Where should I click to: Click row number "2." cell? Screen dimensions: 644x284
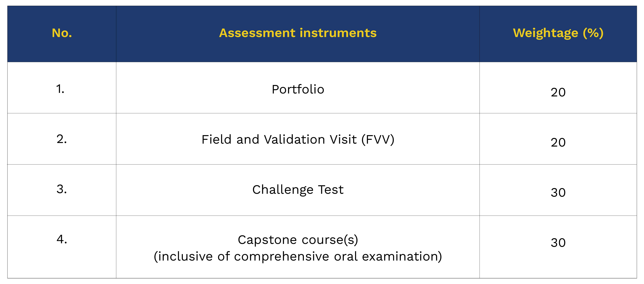pos(62,139)
